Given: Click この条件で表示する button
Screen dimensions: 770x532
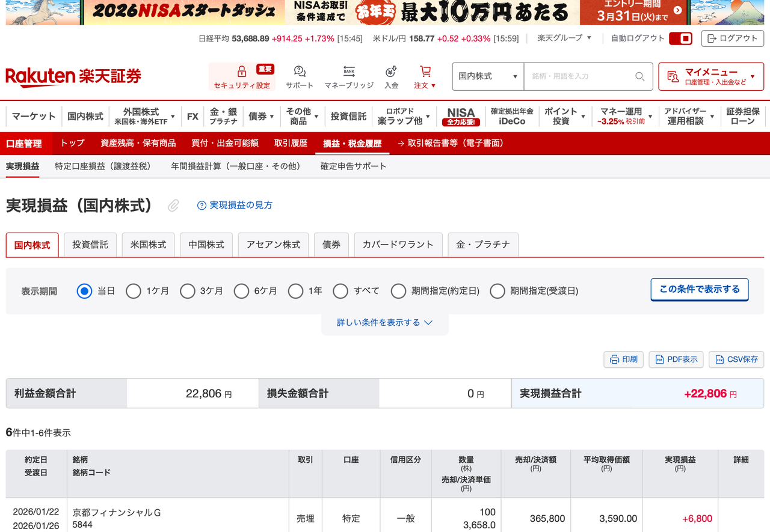Looking at the screenshot, I should pyautogui.click(x=699, y=289).
